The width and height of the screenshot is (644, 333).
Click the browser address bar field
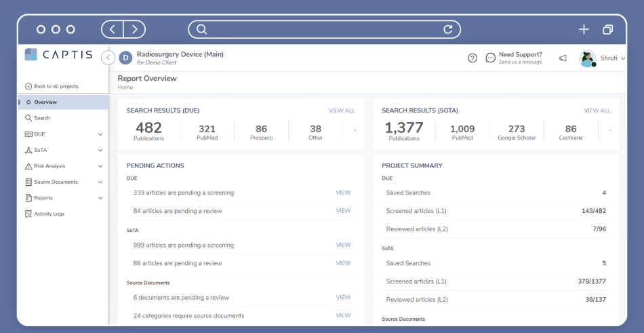325,29
